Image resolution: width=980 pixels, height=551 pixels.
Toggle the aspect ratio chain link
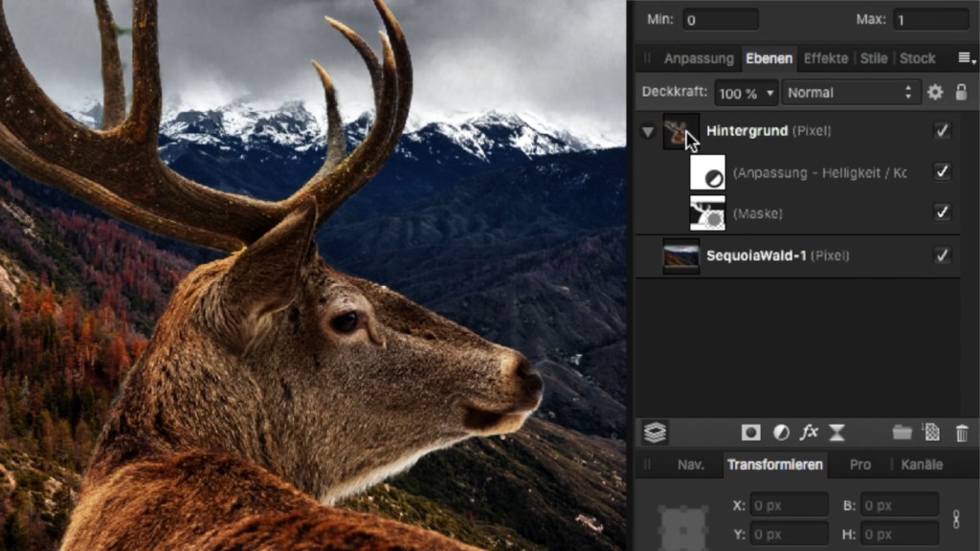[x=954, y=518]
